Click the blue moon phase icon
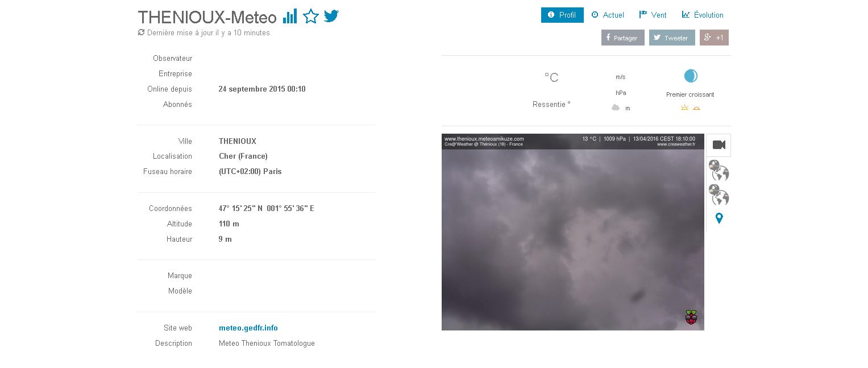 tap(690, 76)
